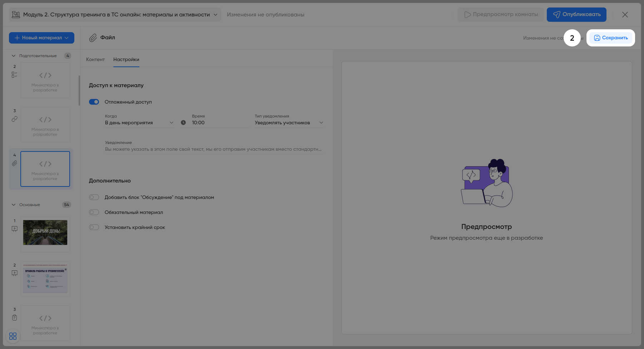The image size is (644, 349).
Task: Click the paperclip File icon
Action: point(93,38)
